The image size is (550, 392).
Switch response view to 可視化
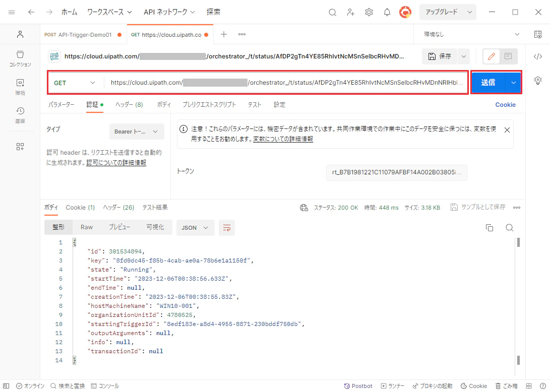[x=155, y=228]
